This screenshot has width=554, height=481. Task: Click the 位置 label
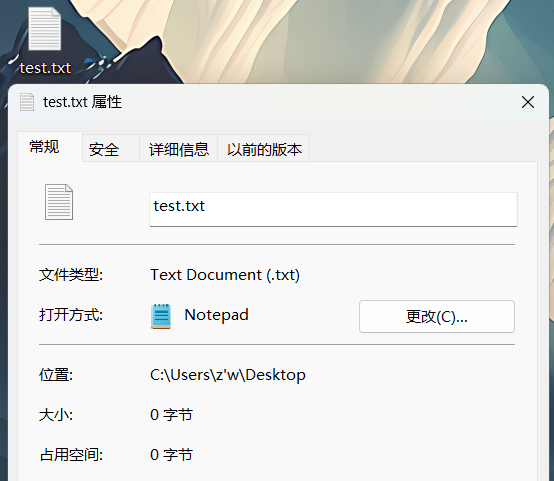coord(56,375)
